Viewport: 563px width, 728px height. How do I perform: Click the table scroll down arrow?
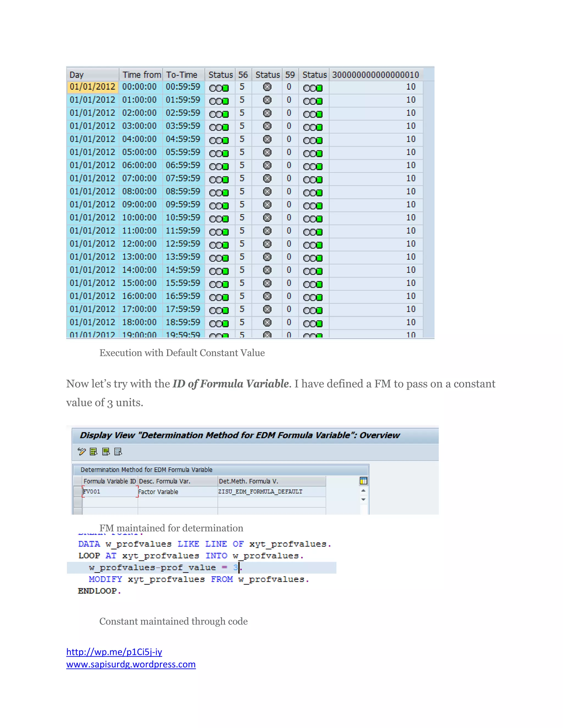point(363,499)
